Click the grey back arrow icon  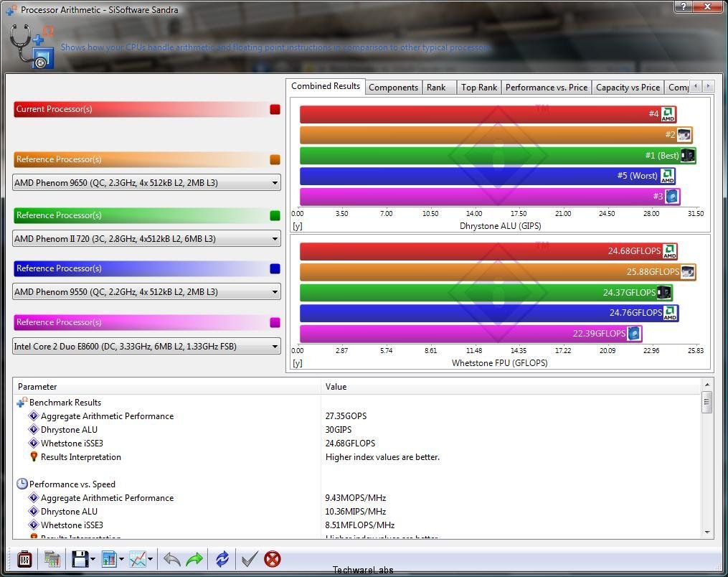coord(172,559)
